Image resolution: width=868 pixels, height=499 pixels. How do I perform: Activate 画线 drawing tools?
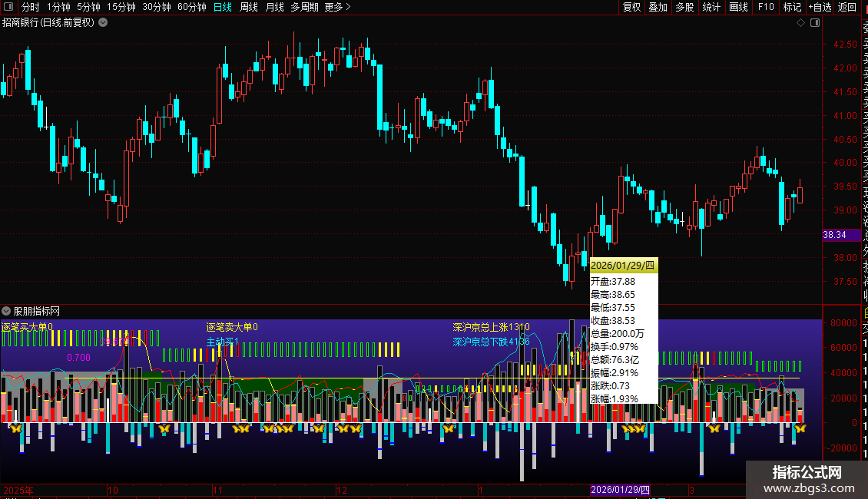pyautogui.click(x=738, y=7)
